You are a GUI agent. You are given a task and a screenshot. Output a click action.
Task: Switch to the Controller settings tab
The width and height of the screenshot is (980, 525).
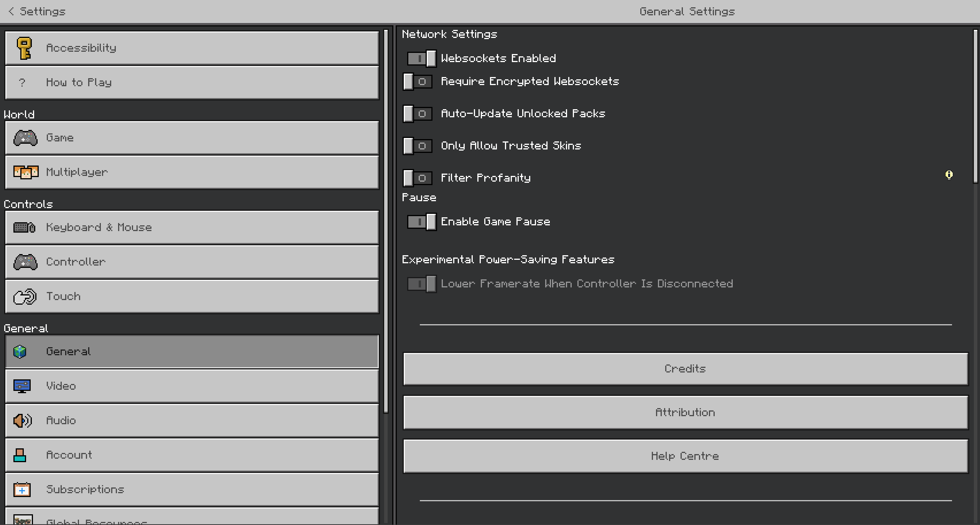(x=192, y=262)
